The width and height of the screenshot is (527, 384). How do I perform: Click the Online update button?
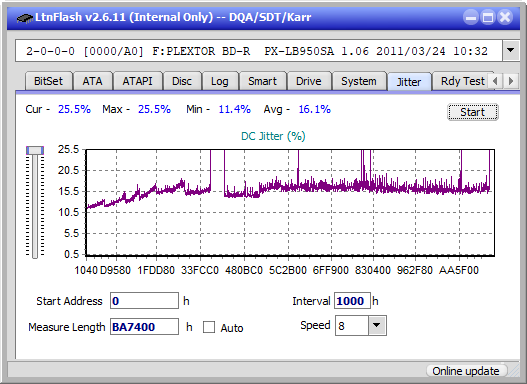pos(466,371)
